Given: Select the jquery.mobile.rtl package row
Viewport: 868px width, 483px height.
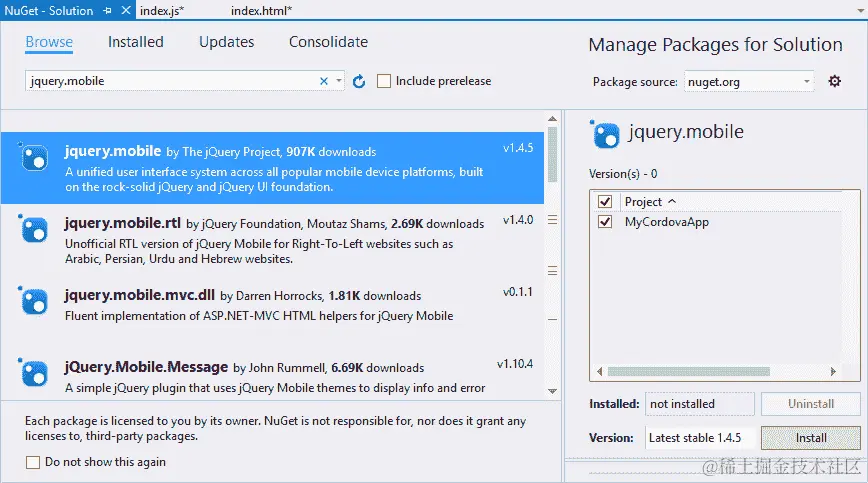Looking at the screenshot, I should (x=272, y=240).
